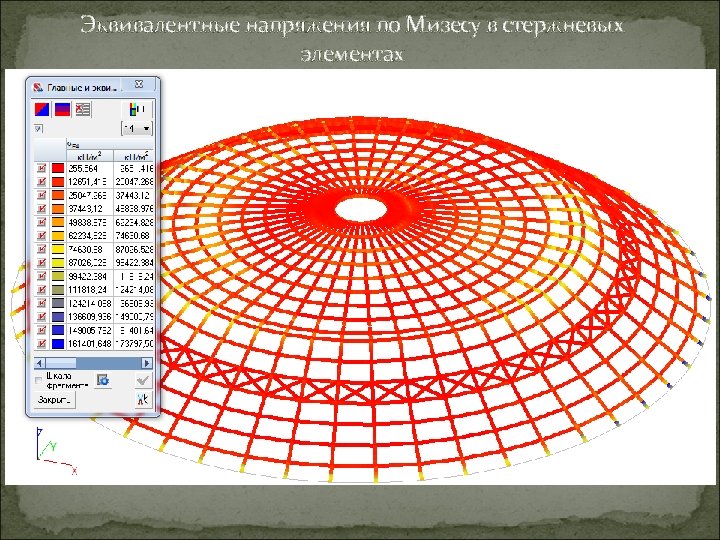The height and width of the screenshot is (540, 720).
Task: Click the panel title 'Главные и экви...'
Action: tap(82, 87)
